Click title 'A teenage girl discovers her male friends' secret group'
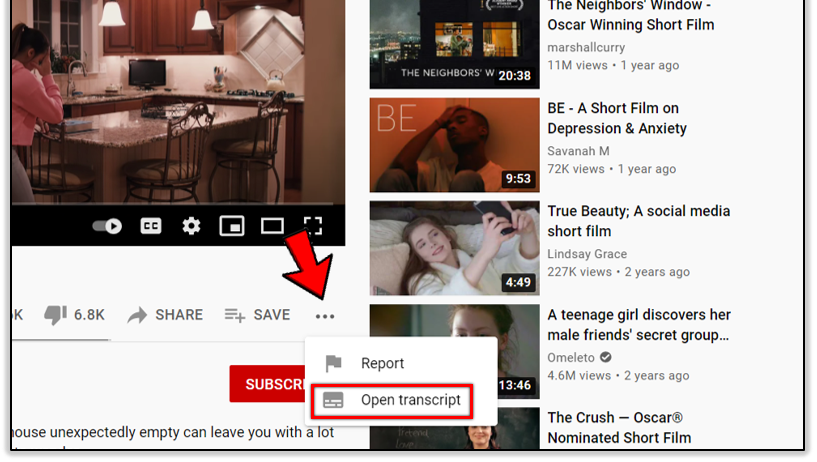 (x=639, y=324)
